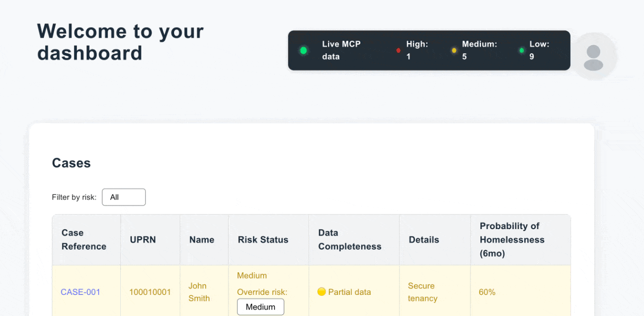Screen dimensions: 644x316
Task: Sort by the Risk Status column header
Action: (x=263, y=240)
